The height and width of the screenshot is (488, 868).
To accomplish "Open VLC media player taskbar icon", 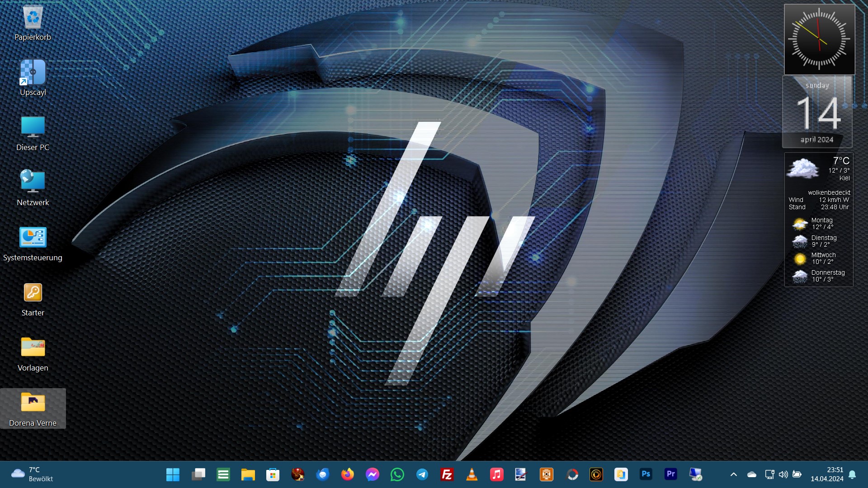I will click(x=472, y=474).
